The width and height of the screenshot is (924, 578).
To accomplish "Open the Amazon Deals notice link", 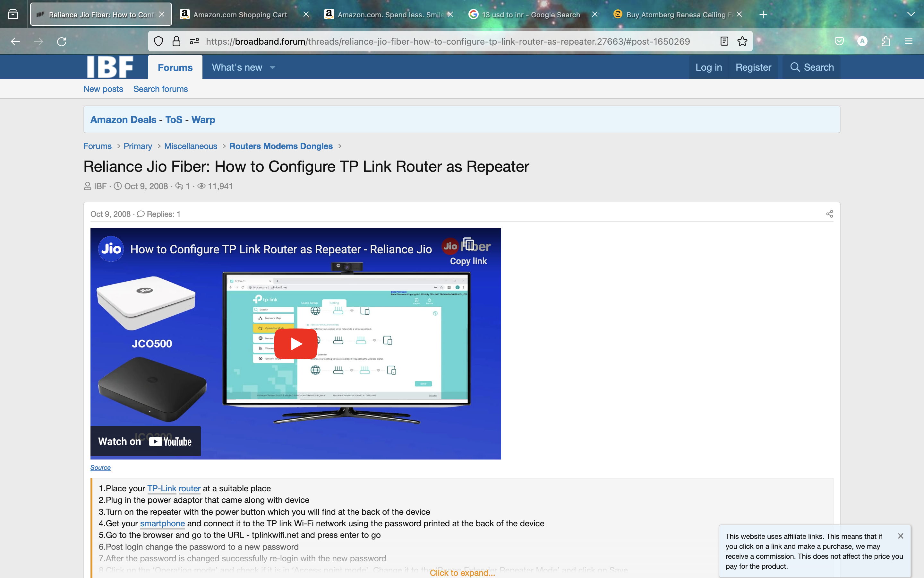I will pos(123,120).
